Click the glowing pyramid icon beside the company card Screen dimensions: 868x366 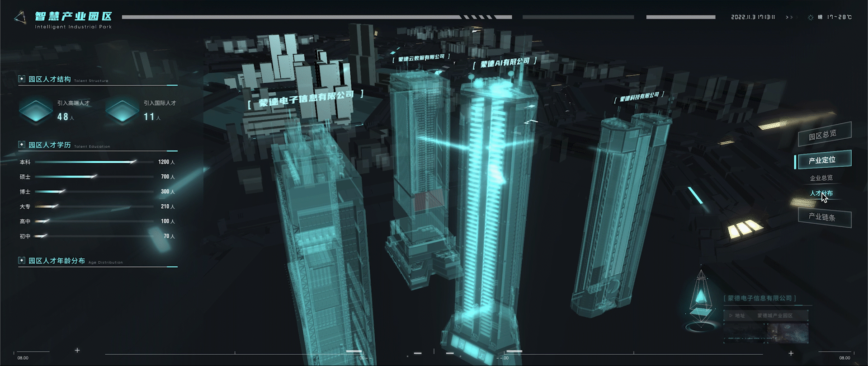(701, 300)
